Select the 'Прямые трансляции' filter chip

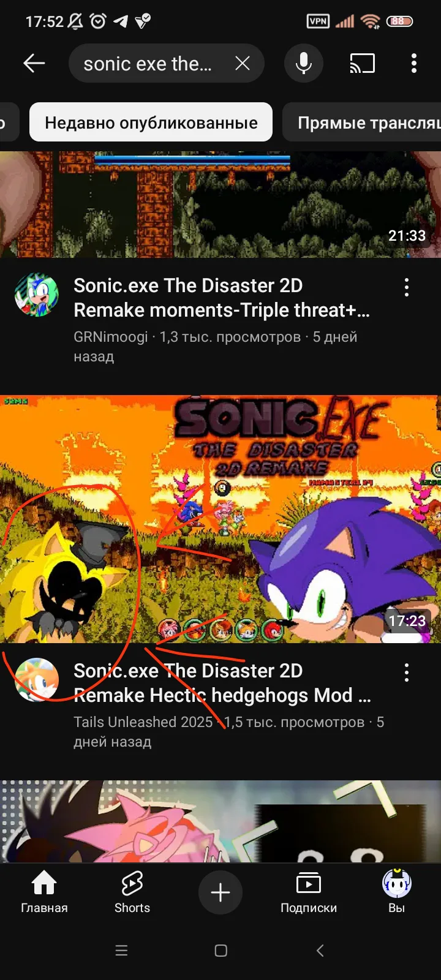pos(362,123)
